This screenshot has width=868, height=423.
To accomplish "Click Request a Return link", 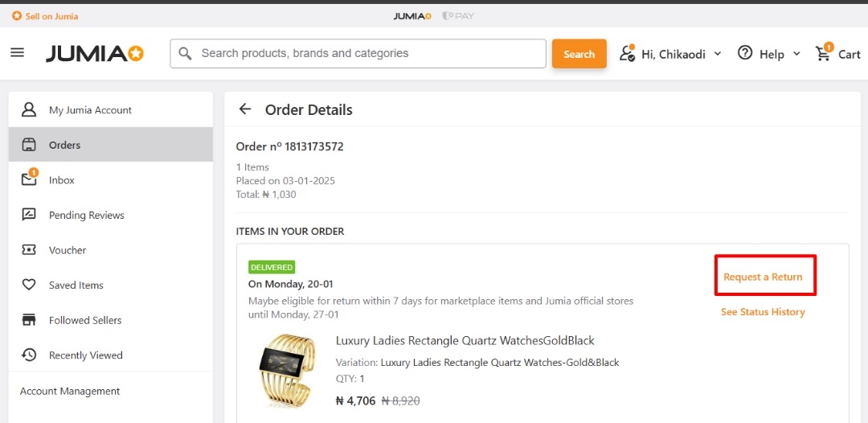I will click(x=763, y=277).
